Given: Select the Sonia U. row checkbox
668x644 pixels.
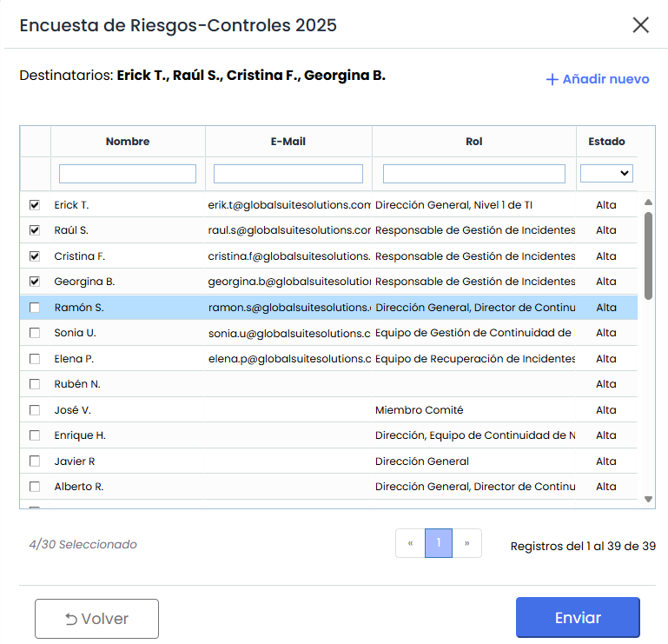Looking at the screenshot, I should coord(35,333).
